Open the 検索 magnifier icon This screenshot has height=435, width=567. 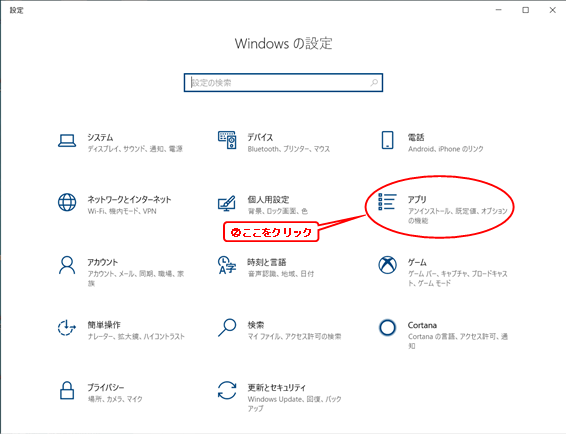[227, 328]
